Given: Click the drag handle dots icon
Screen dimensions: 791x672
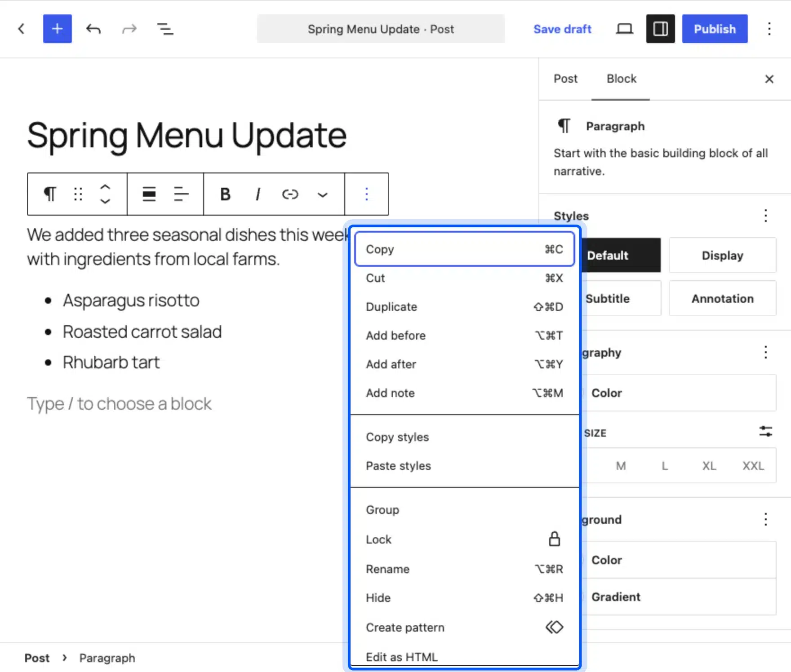Looking at the screenshot, I should 78,194.
